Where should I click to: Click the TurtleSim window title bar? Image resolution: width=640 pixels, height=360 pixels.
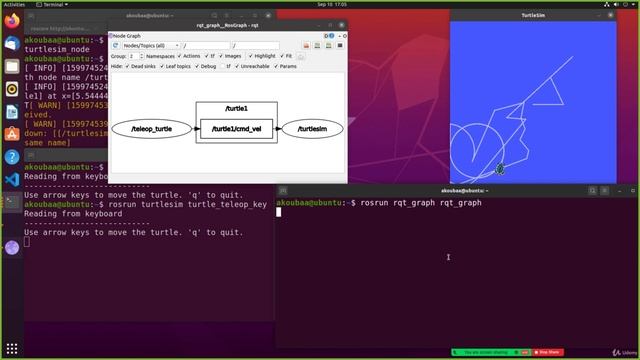[x=533, y=16]
